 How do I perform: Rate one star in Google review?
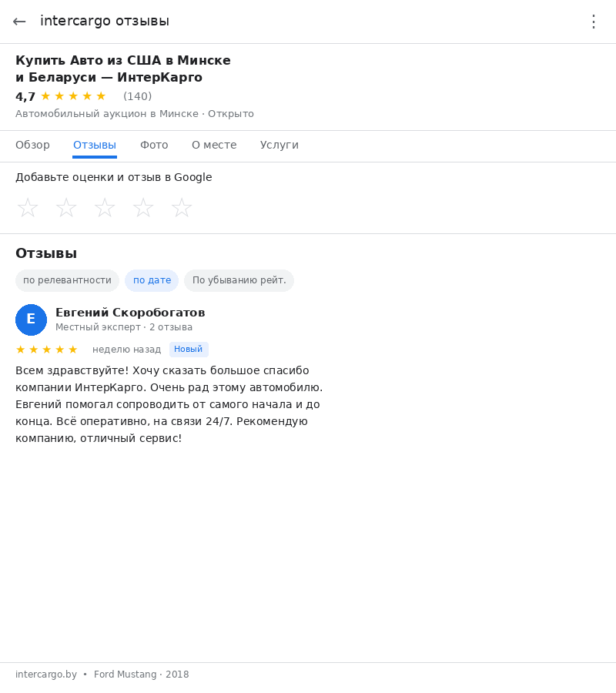[x=28, y=208]
